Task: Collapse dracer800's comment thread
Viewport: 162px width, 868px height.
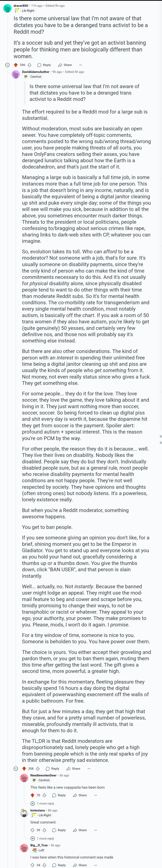Action: 7,65
